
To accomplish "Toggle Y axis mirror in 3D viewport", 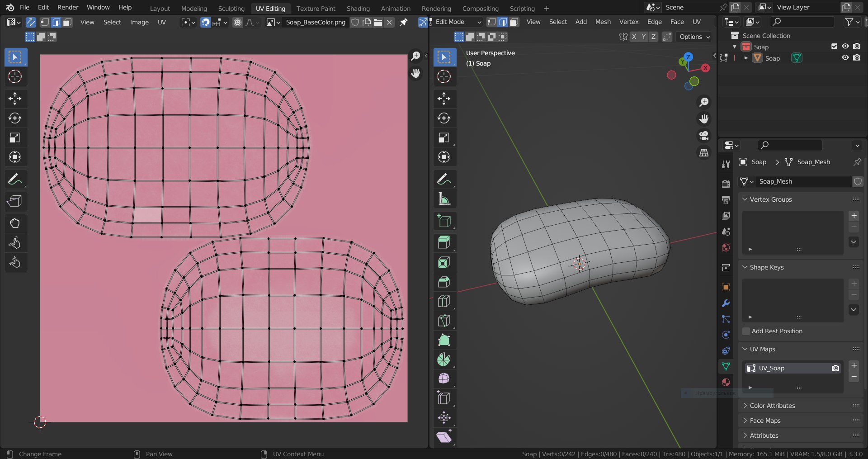I will click(644, 37).
